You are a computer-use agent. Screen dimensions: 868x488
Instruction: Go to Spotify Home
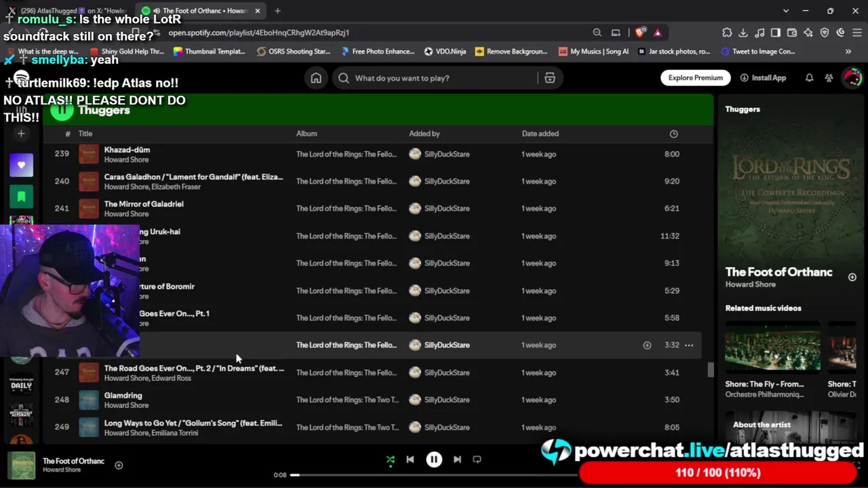click(316, 78)
